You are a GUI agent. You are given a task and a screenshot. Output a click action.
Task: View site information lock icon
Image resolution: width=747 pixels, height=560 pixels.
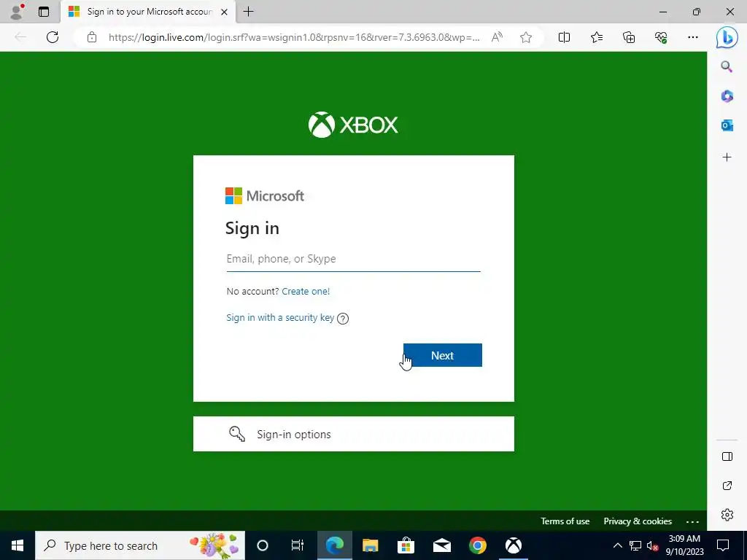pyautogui.click(x=92, y=37)
